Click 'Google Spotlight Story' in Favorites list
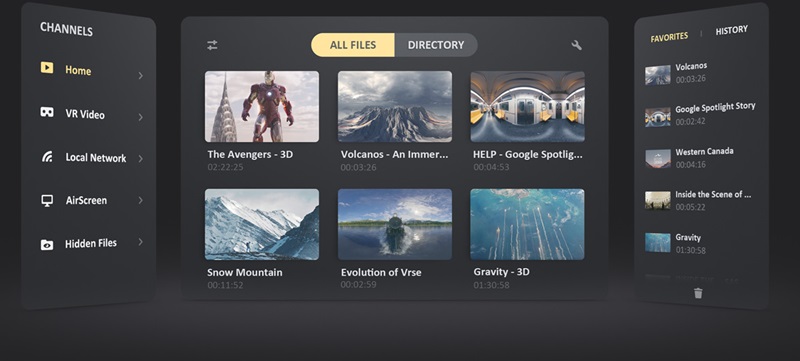Image resolution: width=800 pixels, height=361 pixels. click(715, 108)
